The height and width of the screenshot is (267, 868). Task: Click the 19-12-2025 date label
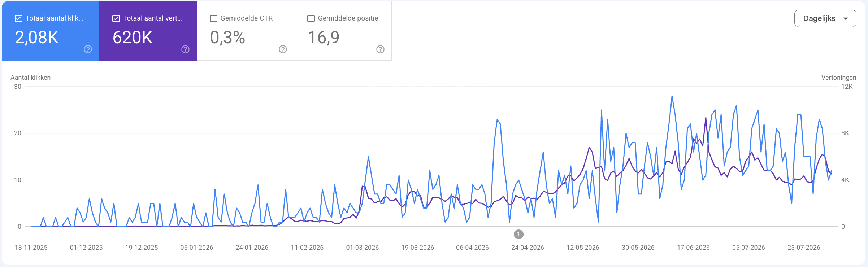(142, 248)
